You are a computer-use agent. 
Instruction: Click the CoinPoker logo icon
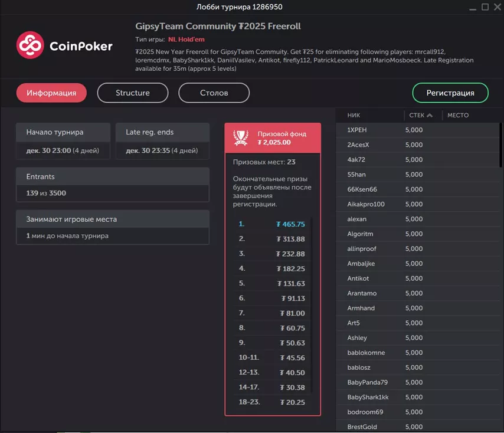click(x=31, y=45)
